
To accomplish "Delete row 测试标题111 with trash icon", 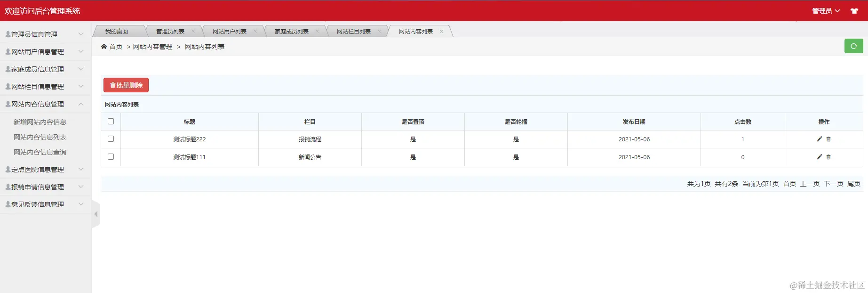I will [x=828, y=157].
